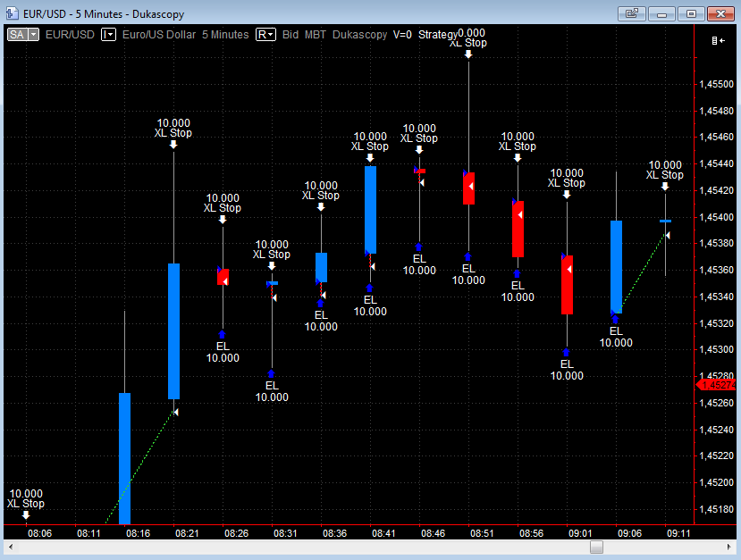Click the EL up arrow below the 09:01 candle
The height and width of the screenshot is (560, 741).
566,353
